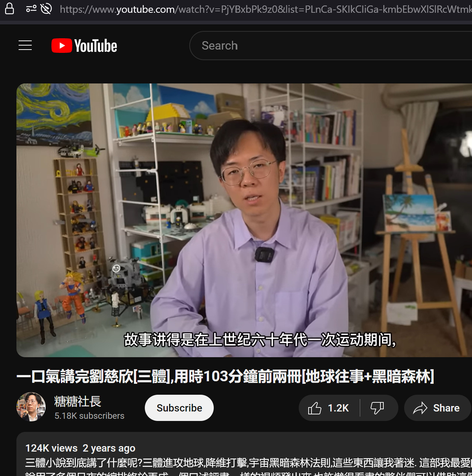Click the "2 years ago" upload date

tap(109, 448)
